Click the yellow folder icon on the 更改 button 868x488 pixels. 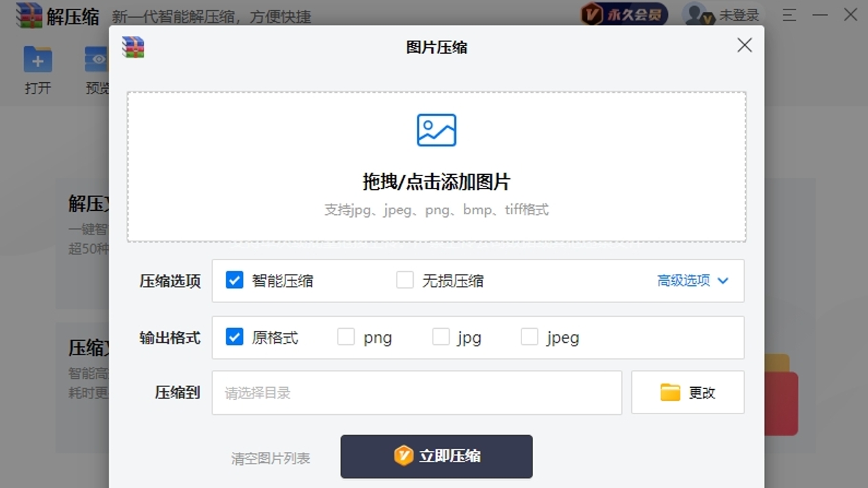click(x=669, y=392)
